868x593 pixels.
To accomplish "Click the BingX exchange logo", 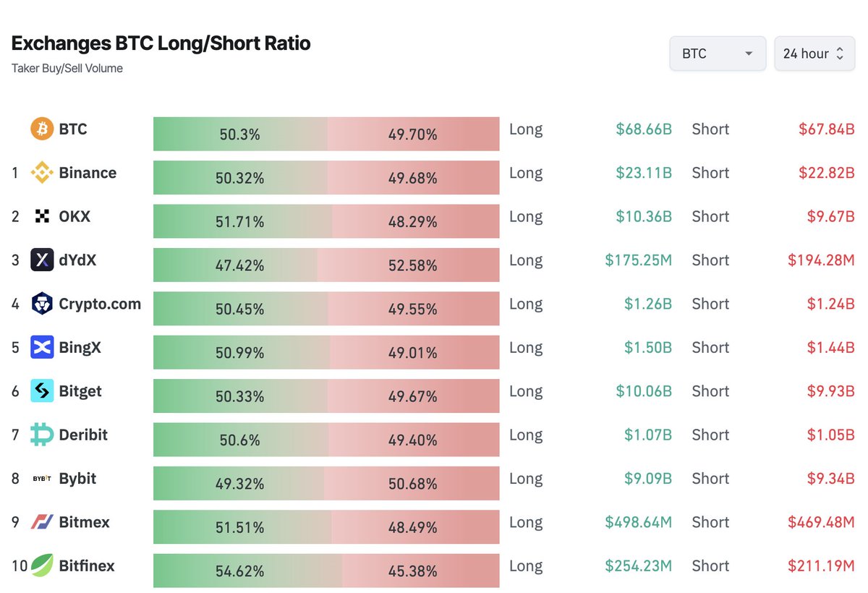I will 42,347.
